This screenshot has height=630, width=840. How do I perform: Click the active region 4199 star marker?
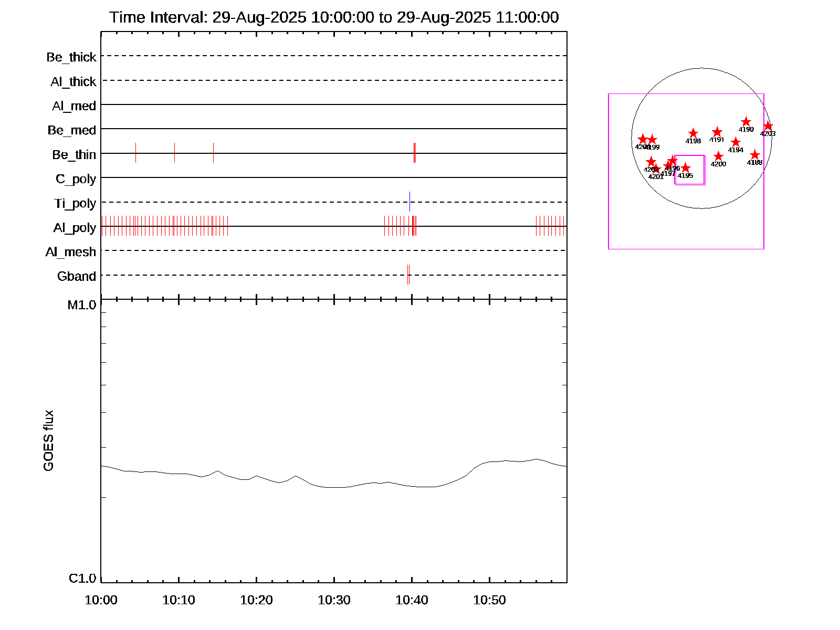[x=652, y=140]
